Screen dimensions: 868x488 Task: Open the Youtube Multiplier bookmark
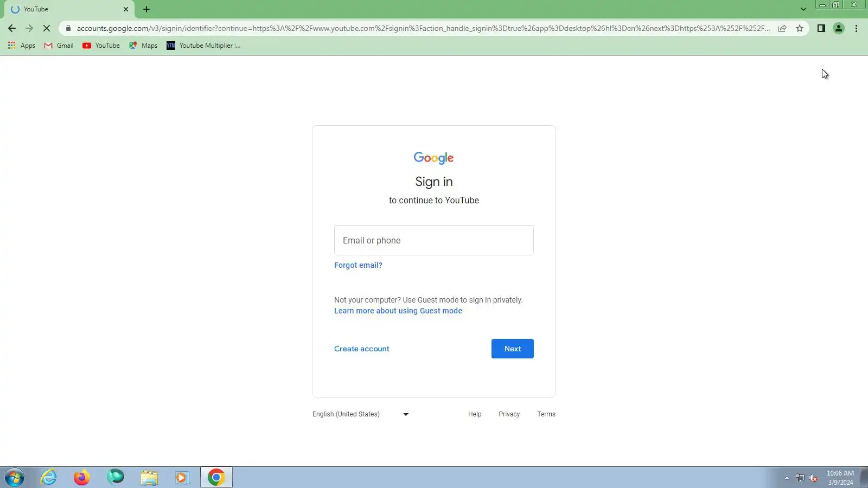pos(203,46)
